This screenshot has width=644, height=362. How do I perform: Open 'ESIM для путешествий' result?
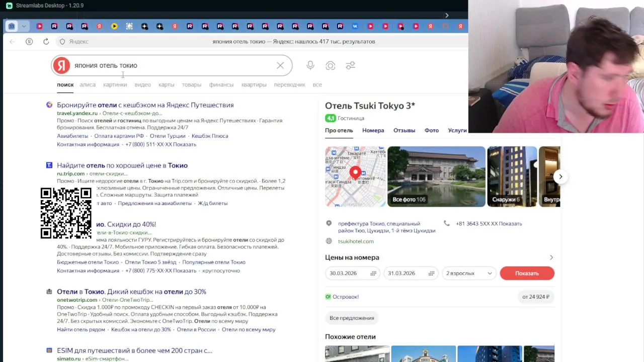(134, 350)
